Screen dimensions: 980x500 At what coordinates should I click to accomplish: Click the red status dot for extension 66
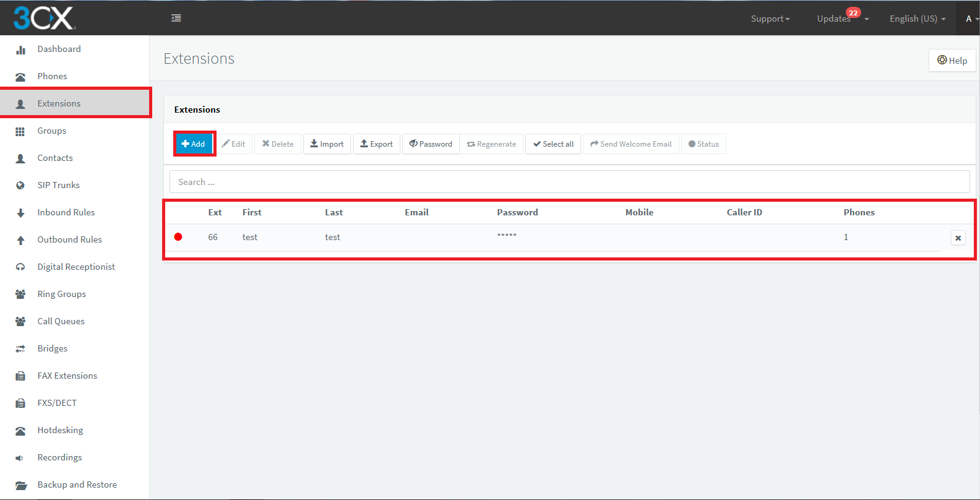coord(178,237)
